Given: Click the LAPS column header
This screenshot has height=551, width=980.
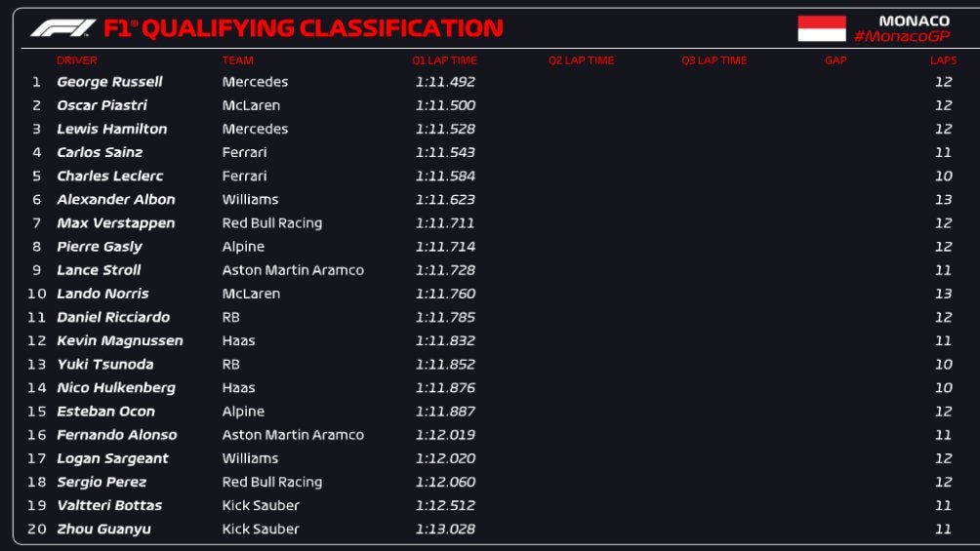Looking at the screenshot, I should [x=943, y=60].
